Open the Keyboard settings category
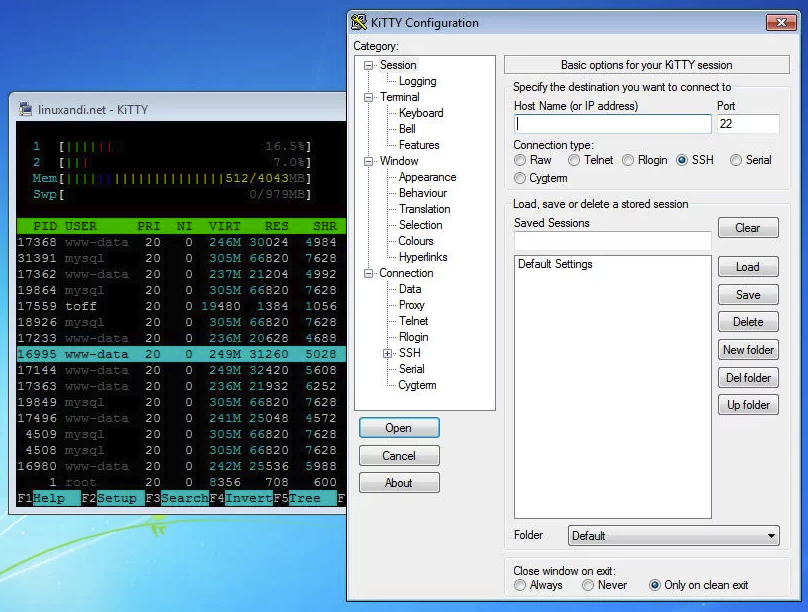808x612 pixels. pos(421,113)
